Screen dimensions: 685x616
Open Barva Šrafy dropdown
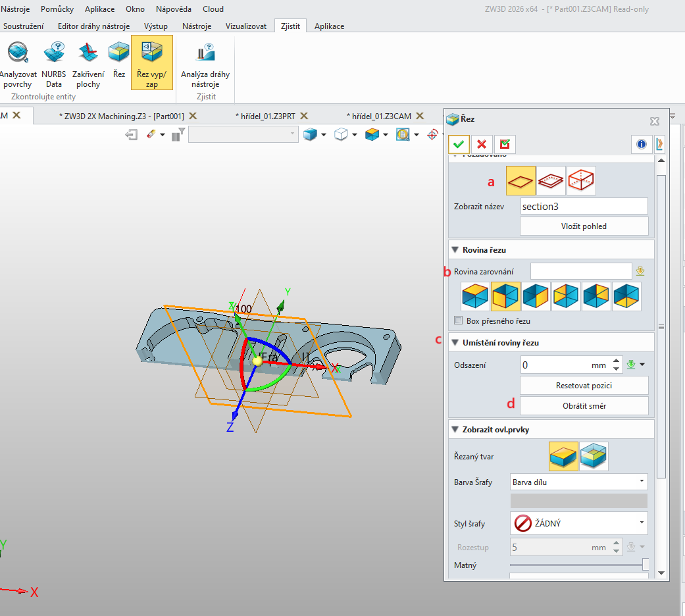pos(579,482)
